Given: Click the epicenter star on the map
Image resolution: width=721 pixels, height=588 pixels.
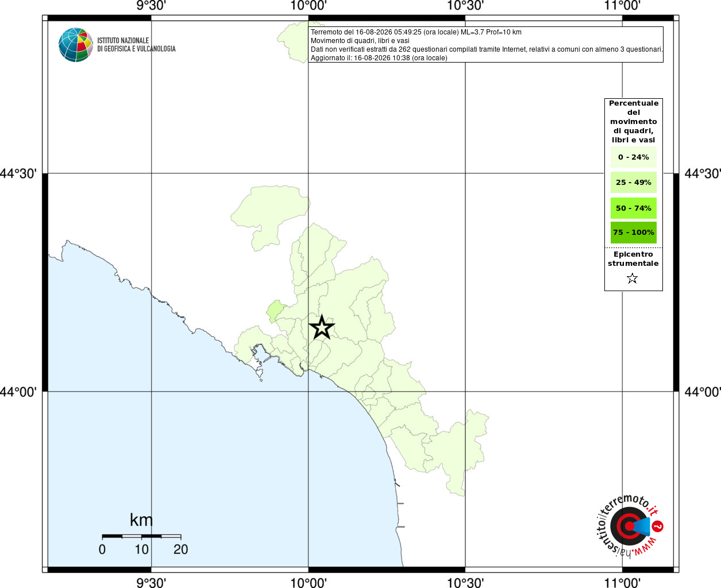Looking at the screenshot, I should [x=322, y=327].
